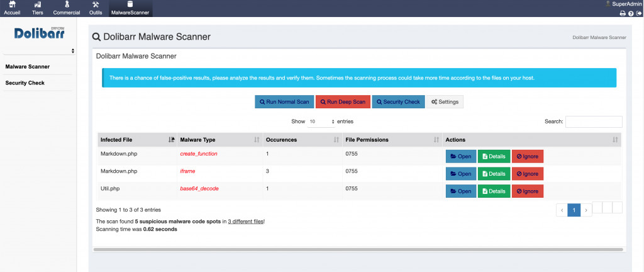Go to the Tiers module icon

point(37,5)
